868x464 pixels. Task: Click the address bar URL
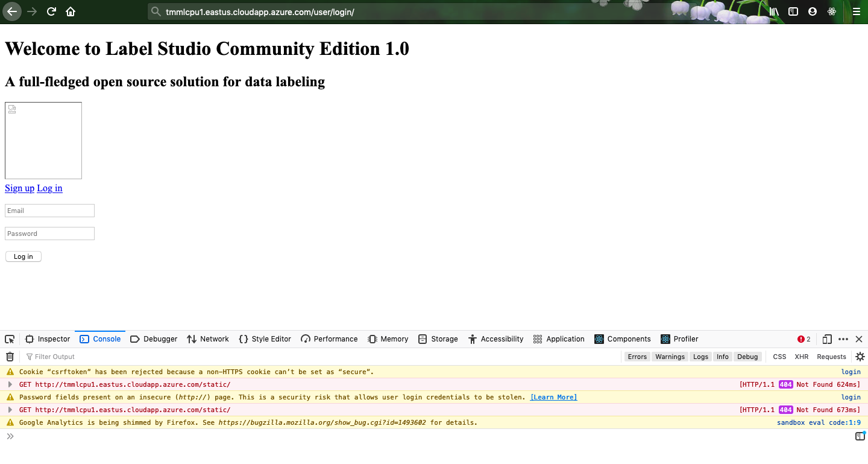(x=260, y=11)
